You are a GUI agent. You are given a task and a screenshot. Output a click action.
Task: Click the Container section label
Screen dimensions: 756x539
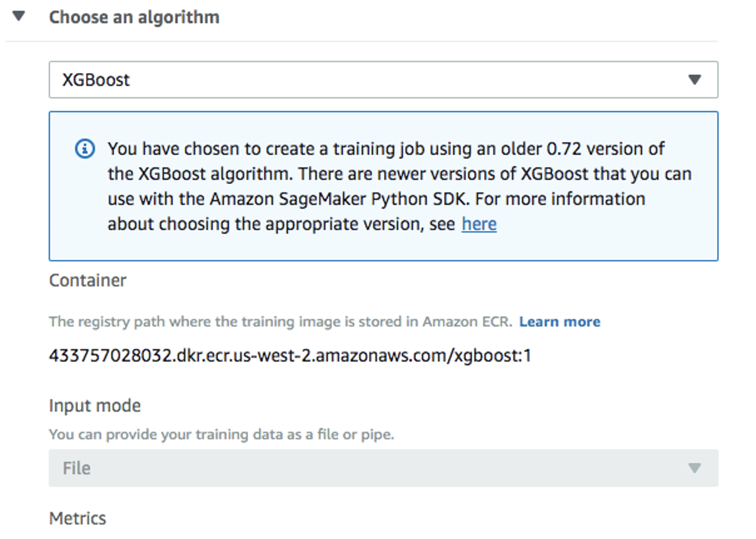coord(87,280)
